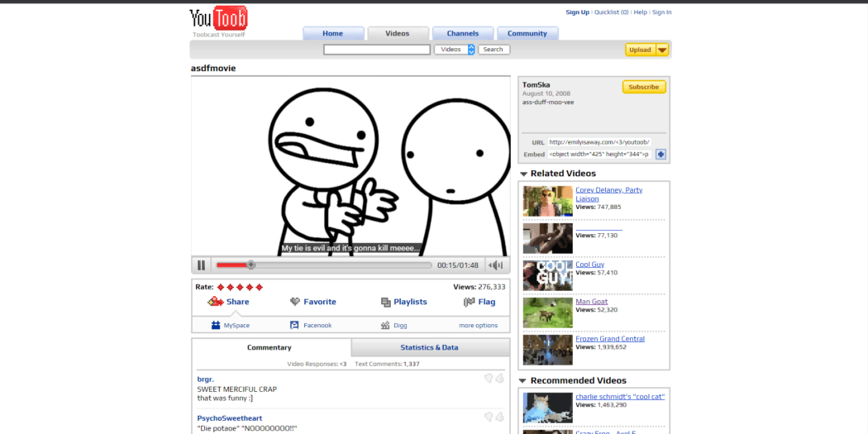Open the Frozen Grand Central video link

609,339
